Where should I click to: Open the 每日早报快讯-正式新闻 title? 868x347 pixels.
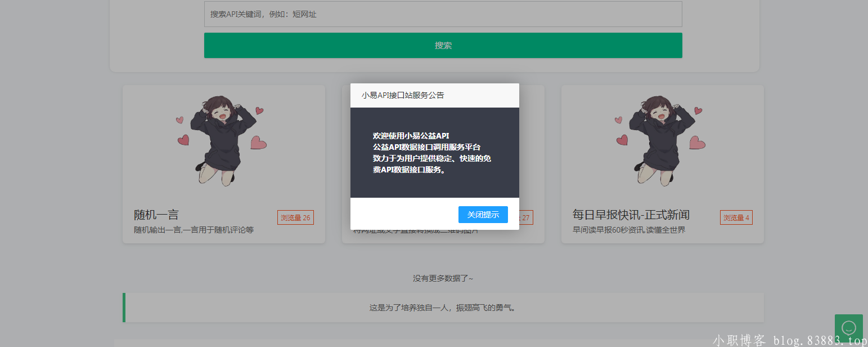[x=631, y=215]
